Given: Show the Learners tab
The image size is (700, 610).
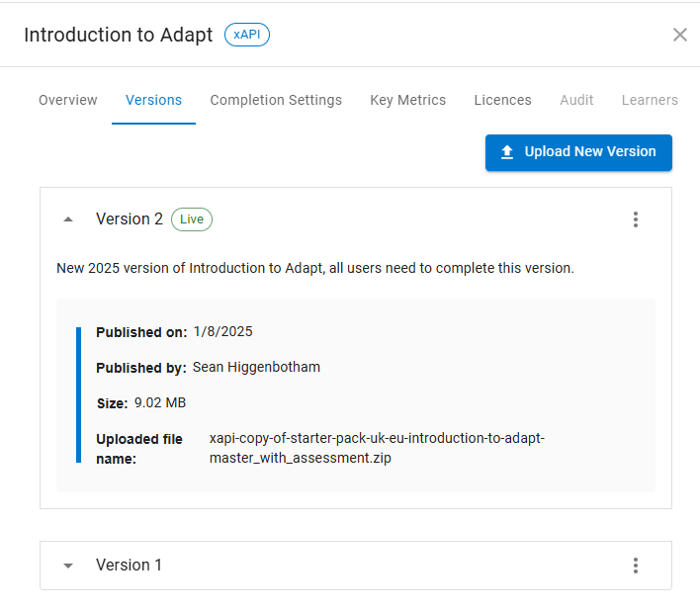Looking at the screenshot, I should coord(650,100).
